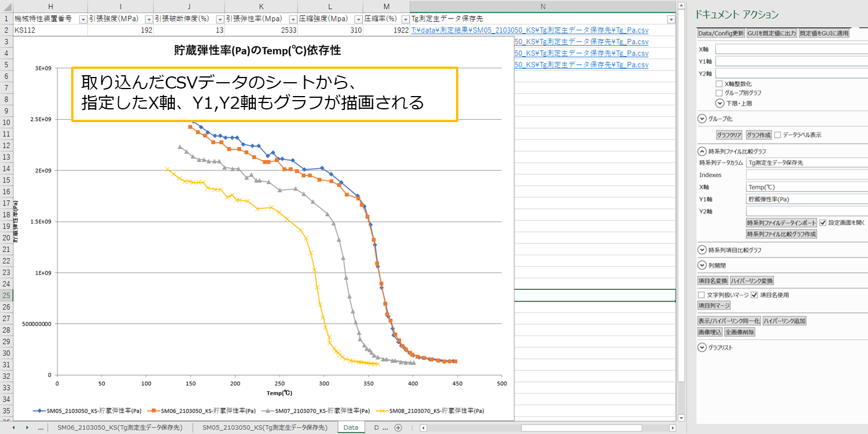Select the Data sheet tab
The image size is (868, 434).
coord(351,428)
